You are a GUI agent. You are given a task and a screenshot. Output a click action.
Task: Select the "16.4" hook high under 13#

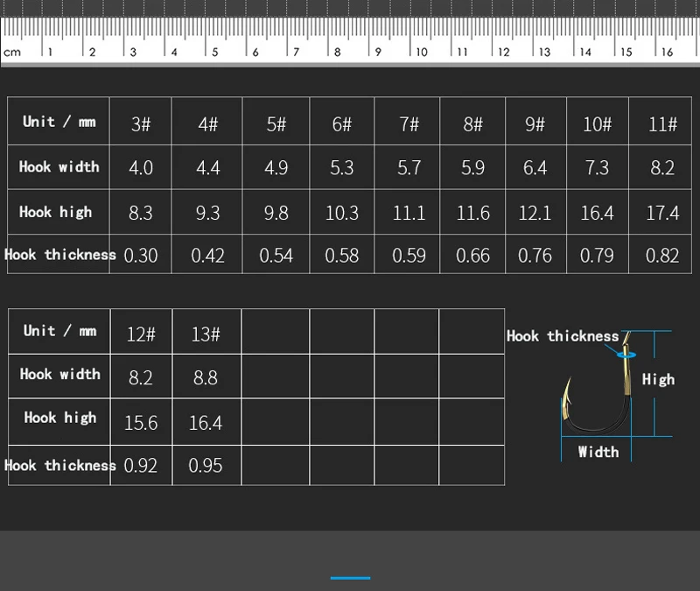tap(206, 423)
